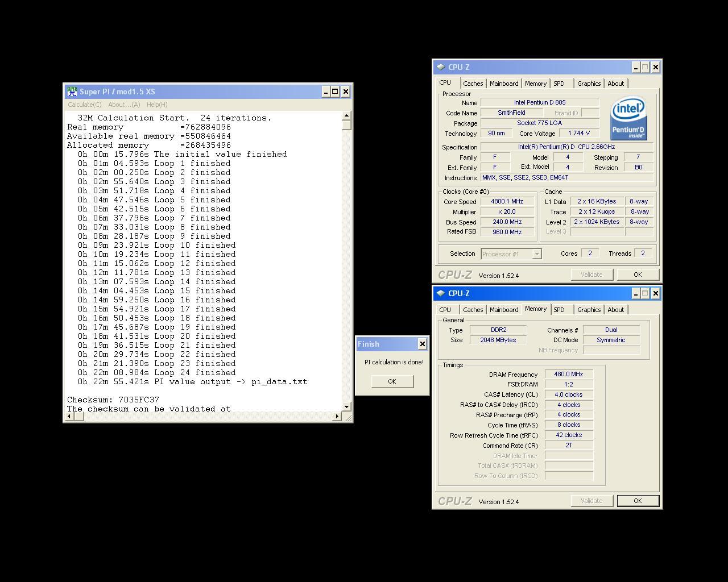The image size is (728, 582).
Task: Click Super PI scroll up arrow
Action: [x=347, y=116]
